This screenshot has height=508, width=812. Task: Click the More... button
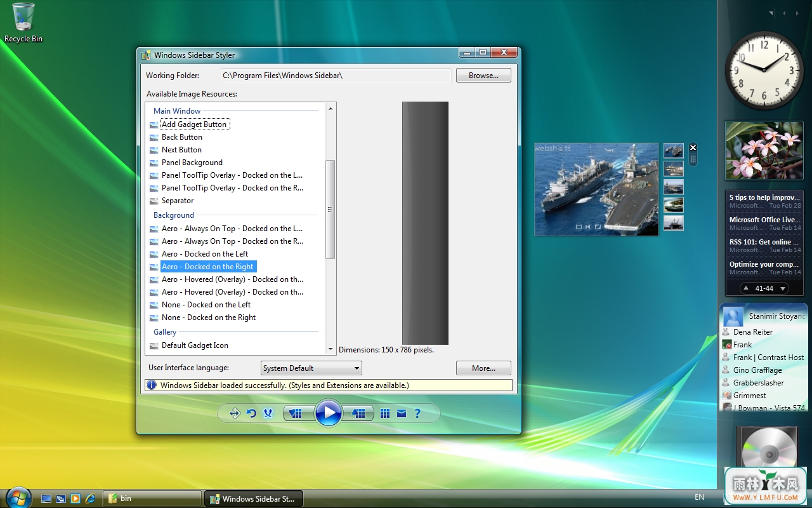(x=483, y=368)
